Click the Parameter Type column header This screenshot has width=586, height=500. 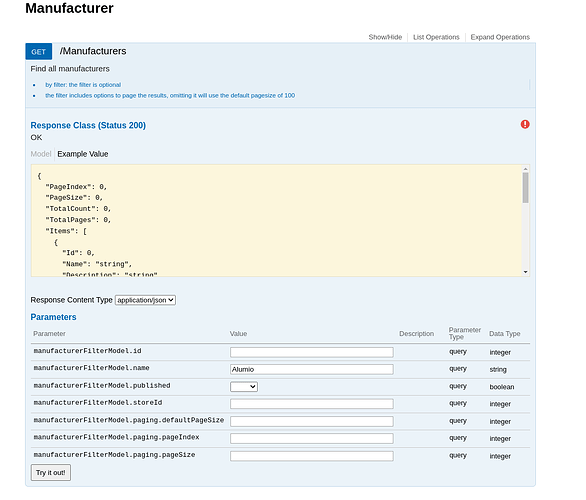[465, 333]
